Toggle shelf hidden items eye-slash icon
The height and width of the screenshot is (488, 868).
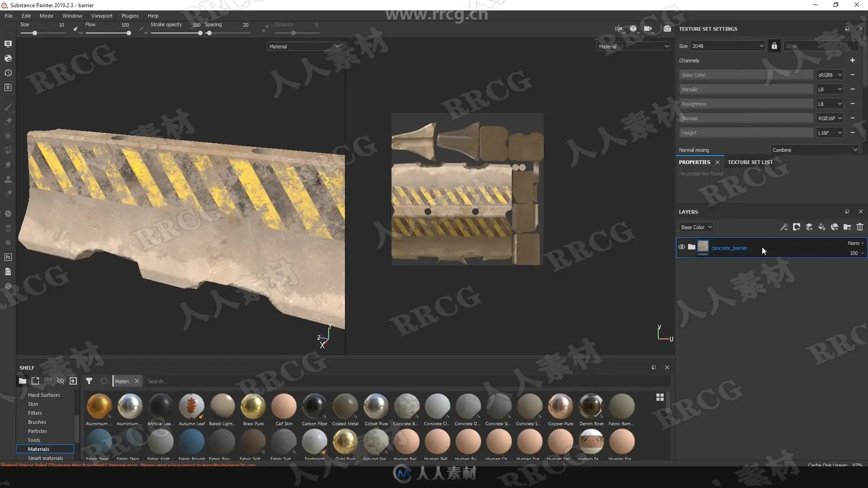(x=61, y=381)
